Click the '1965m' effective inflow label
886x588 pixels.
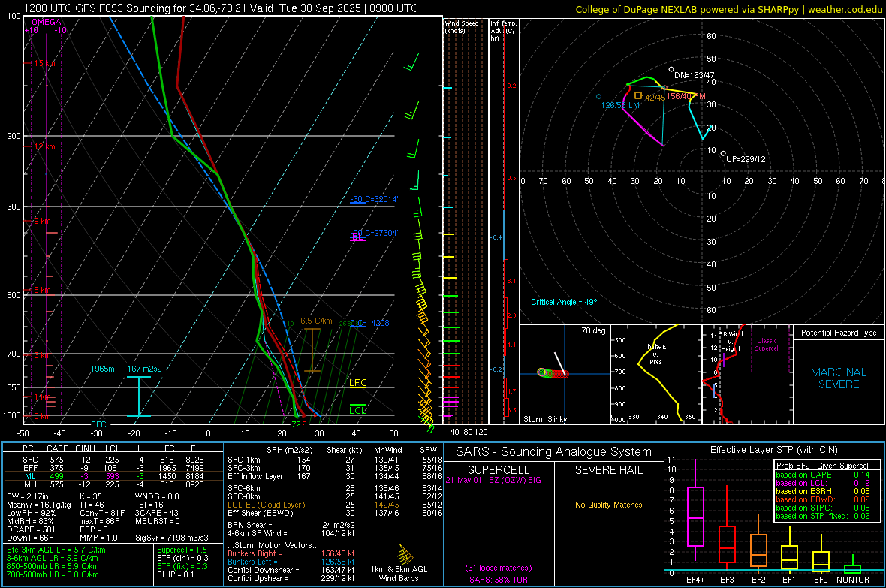click(102, 369)
